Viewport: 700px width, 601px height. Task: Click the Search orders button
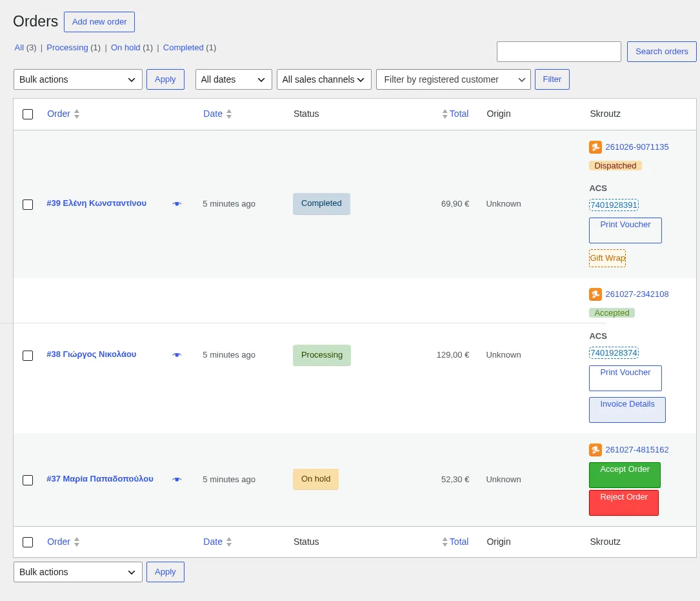click(661, 52)
